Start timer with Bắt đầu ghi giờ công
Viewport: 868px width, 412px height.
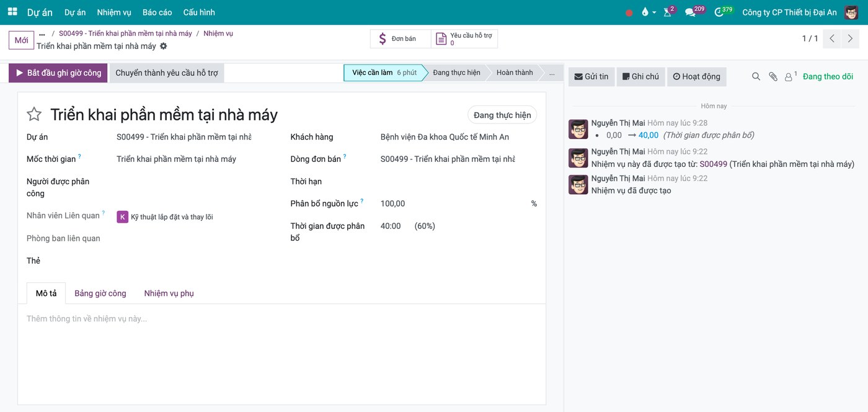(58, 73)
